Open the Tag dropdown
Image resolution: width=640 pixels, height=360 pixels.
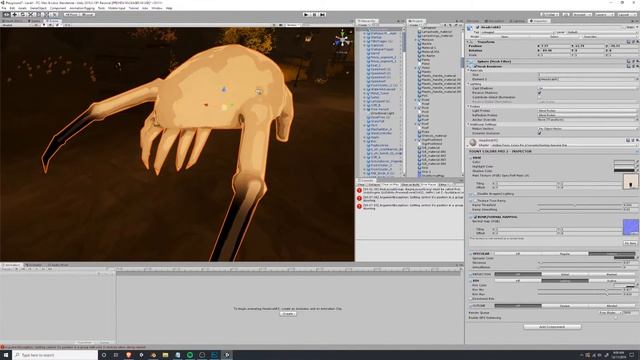coord(518,32)
